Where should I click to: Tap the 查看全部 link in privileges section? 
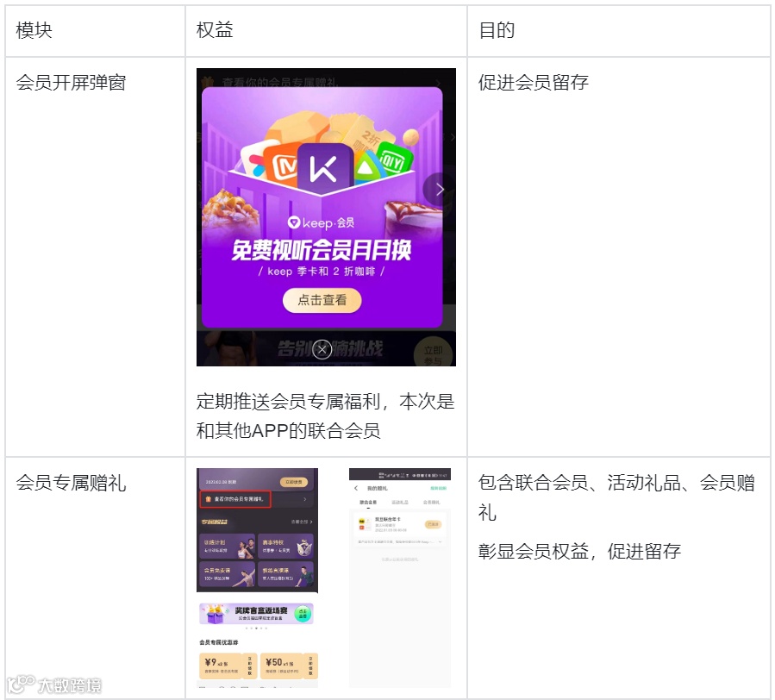click(302, 522)
